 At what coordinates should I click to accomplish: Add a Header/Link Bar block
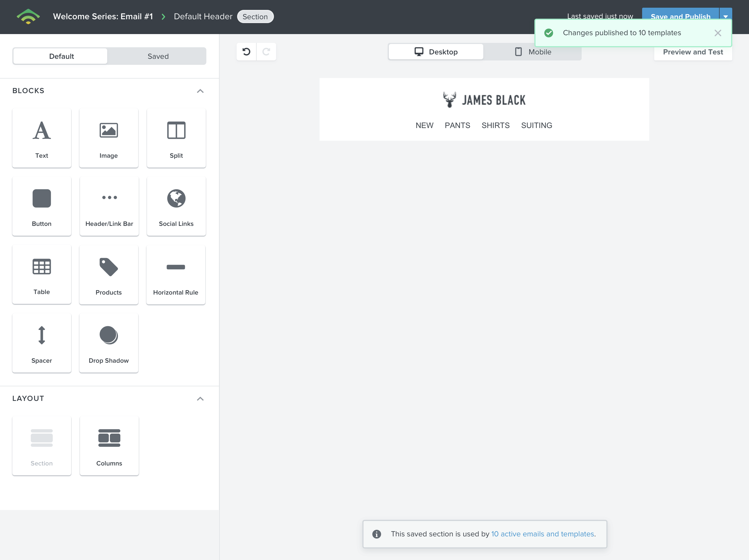click(x=109, y=206)
